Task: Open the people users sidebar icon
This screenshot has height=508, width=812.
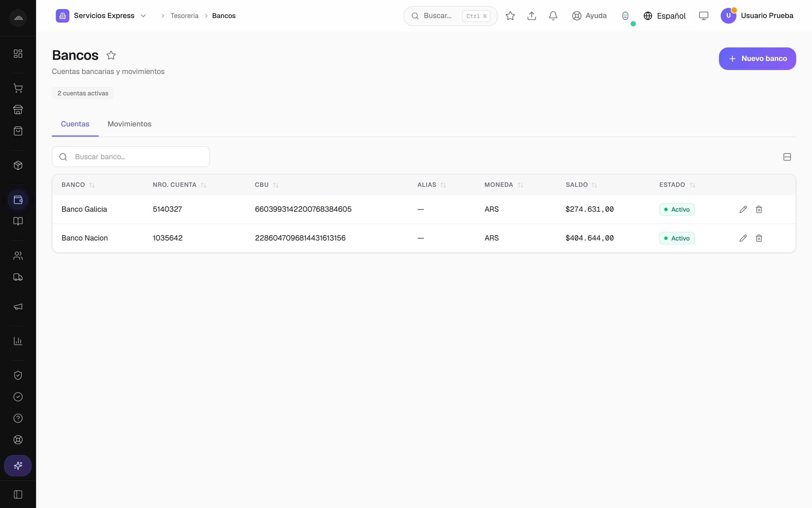Action: click(x=18, y=256)
